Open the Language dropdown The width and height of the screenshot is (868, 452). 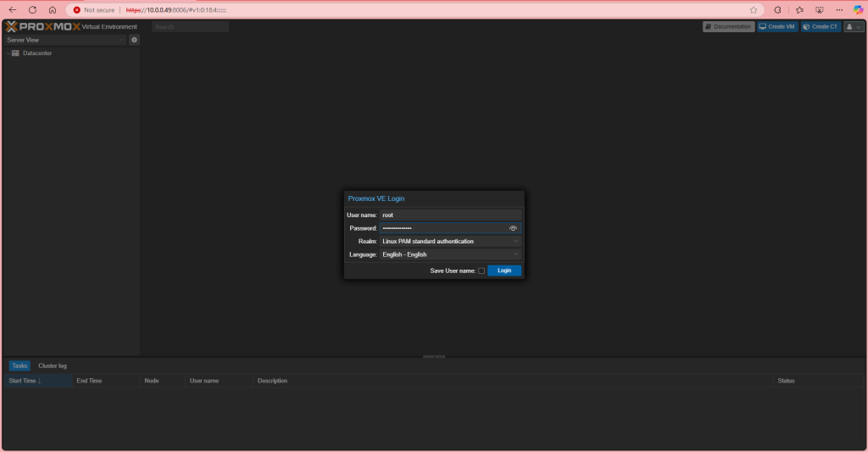pyautogui.click(x=450, y=254)
